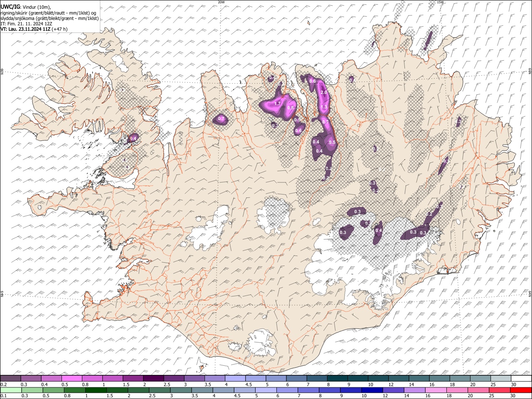Click the bright magenta 0.5 swatch in upper legend row
The image size is (532, 399).
(x=71, y=378)
